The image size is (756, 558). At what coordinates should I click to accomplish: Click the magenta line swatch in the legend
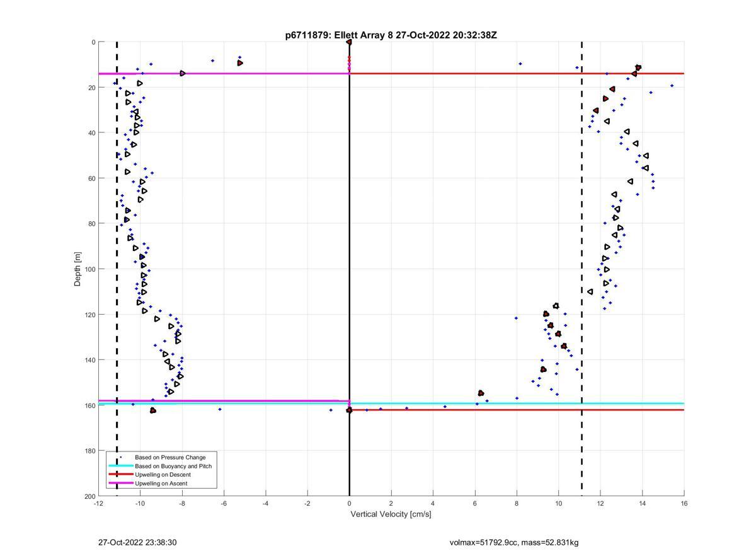click(x=121, y=484)
